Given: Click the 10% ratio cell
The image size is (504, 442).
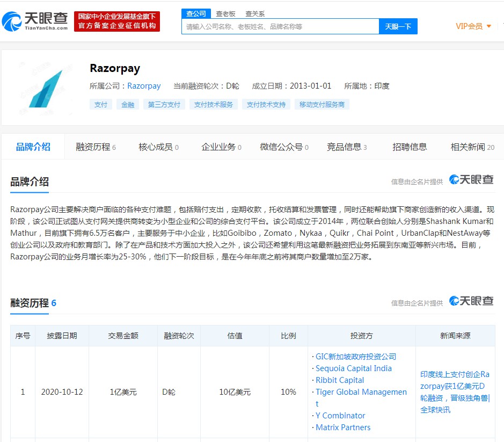Looking at the screenshot, I should pyautogui.click(x=288, y=392).
